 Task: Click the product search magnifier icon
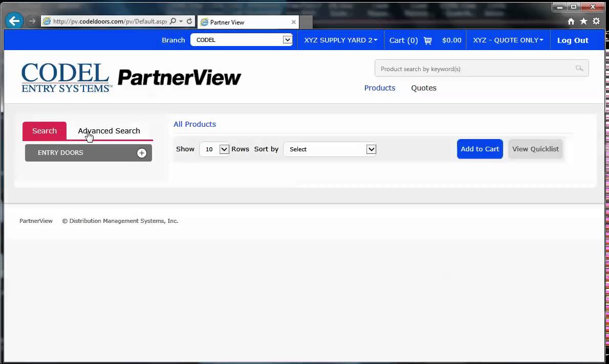tap(579, 69)
